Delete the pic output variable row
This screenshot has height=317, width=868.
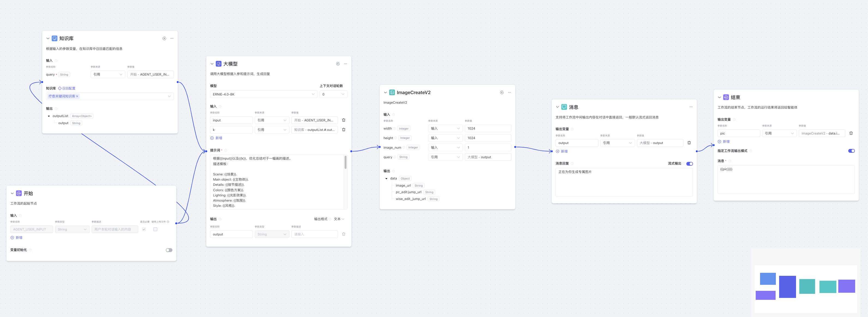851,134
